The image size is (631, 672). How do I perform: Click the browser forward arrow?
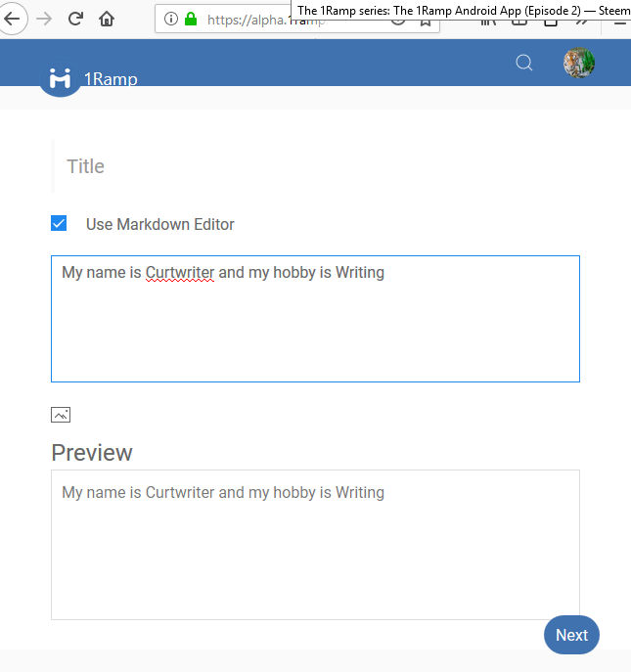coord(44,19)
